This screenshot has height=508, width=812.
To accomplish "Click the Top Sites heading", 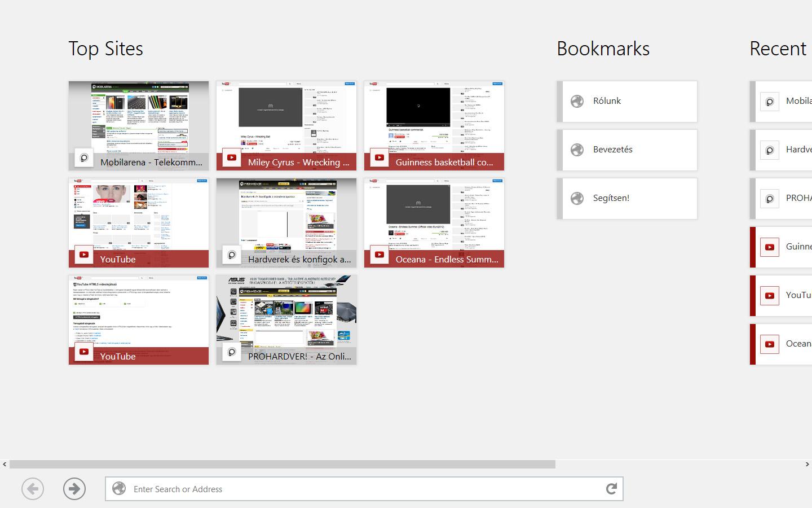I will click(105, 49).
